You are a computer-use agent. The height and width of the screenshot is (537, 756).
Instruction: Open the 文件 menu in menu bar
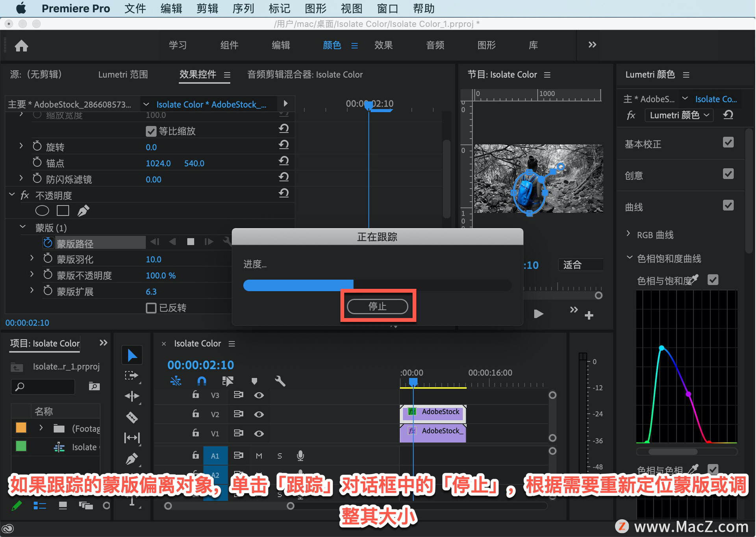pos(135,8)
